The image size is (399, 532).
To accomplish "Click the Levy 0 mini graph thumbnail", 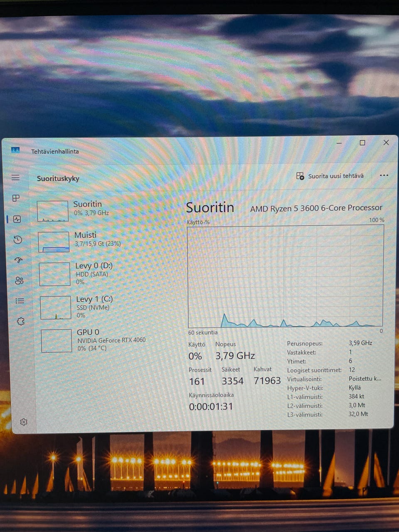I will [54, 274].
